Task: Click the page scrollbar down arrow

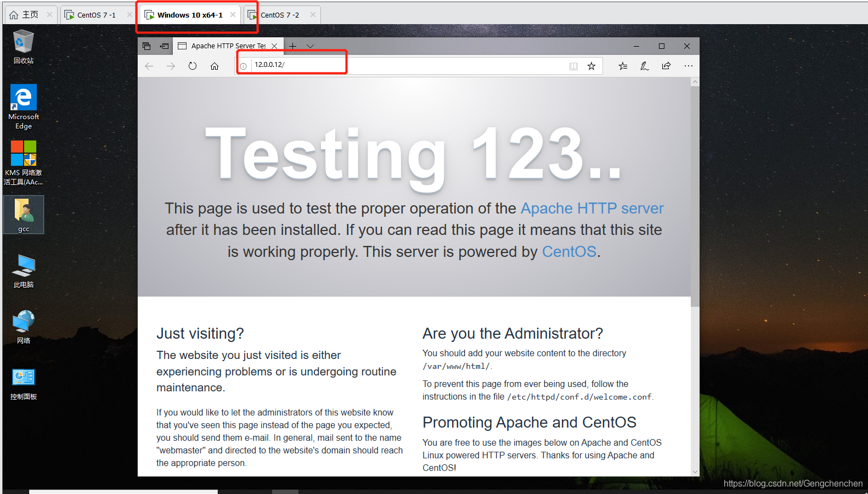Action: 695,471
